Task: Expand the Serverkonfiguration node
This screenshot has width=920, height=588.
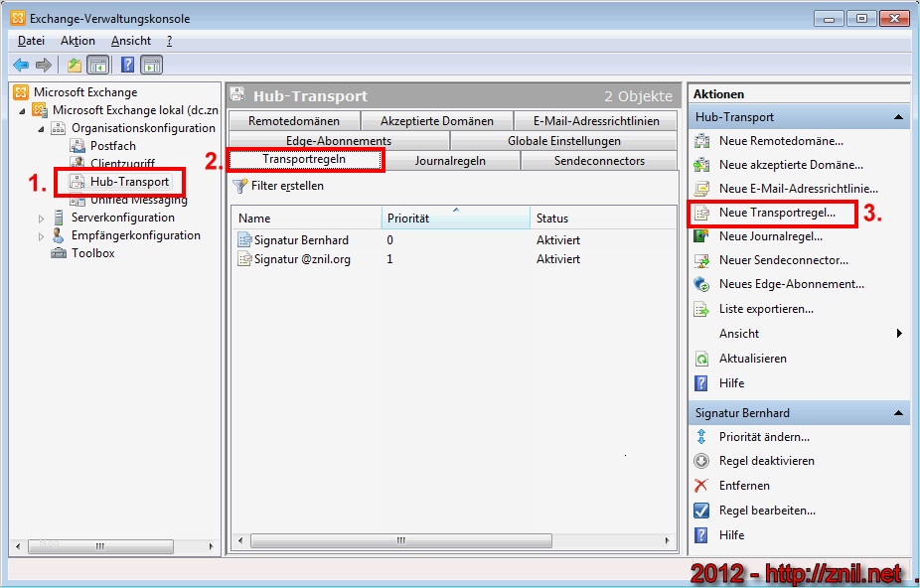Action: tap(41, 219)
